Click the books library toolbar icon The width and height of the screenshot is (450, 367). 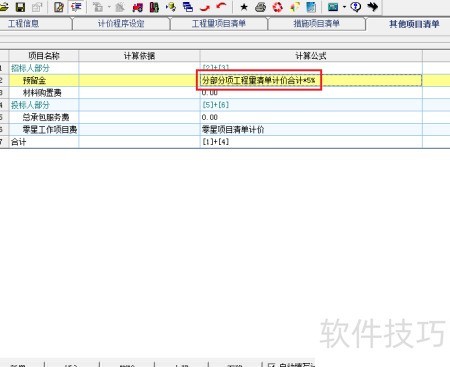click(154, 7)
